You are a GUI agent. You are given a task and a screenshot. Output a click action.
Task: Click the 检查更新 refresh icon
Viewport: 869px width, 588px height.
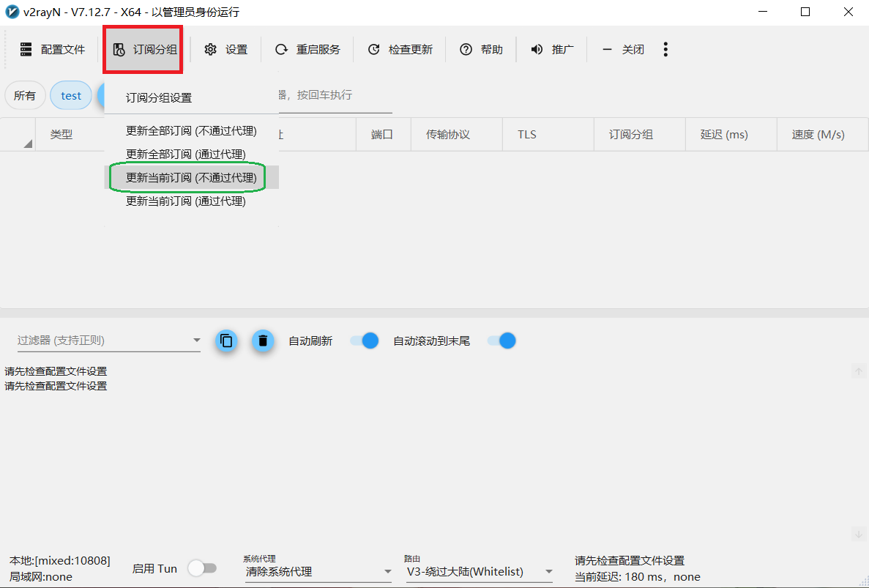[373, 50]
